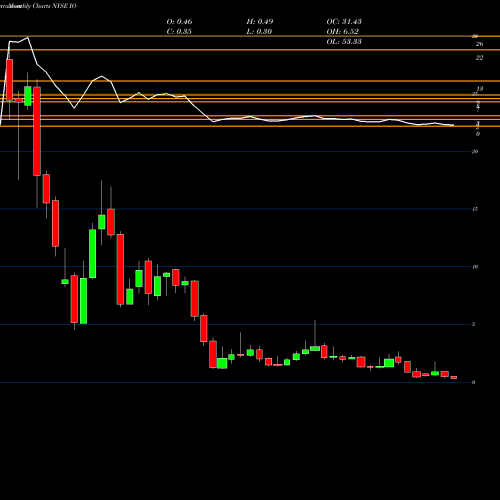Click the 26 label on upper axis
Screen dimensions: 500x500
tap(479, 44)
